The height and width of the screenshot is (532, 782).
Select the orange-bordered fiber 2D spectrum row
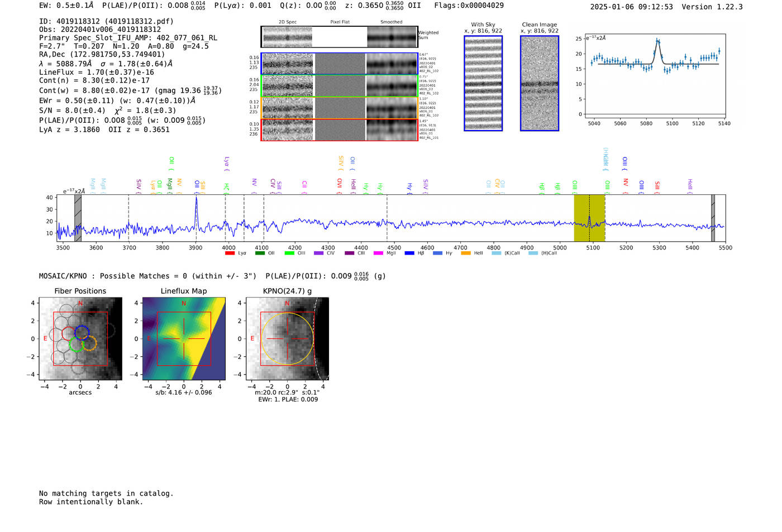(x=339, y=108)
